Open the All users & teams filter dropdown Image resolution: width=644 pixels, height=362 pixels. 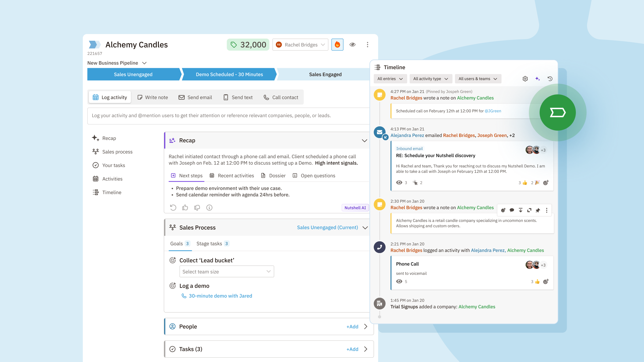pos(478,79)
